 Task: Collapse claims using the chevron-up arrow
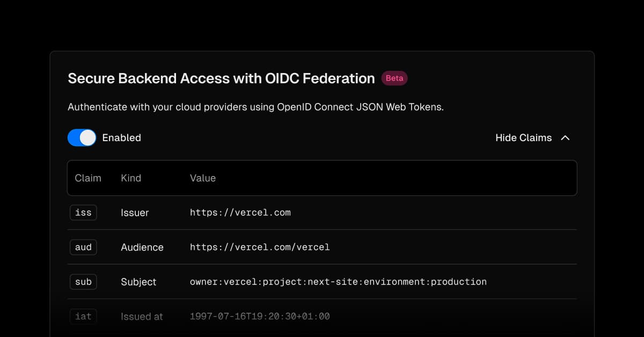(565, 138)
